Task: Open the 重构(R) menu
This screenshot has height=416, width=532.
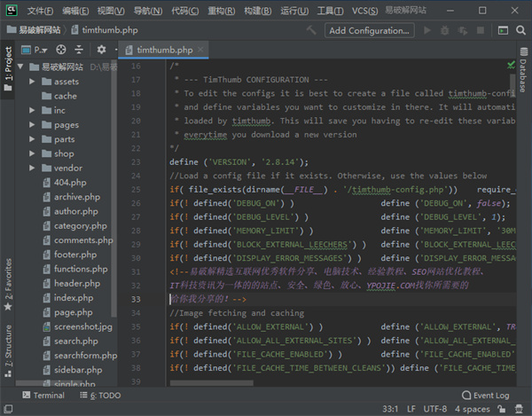Action: pyautogui.click(x=222, y=11)
